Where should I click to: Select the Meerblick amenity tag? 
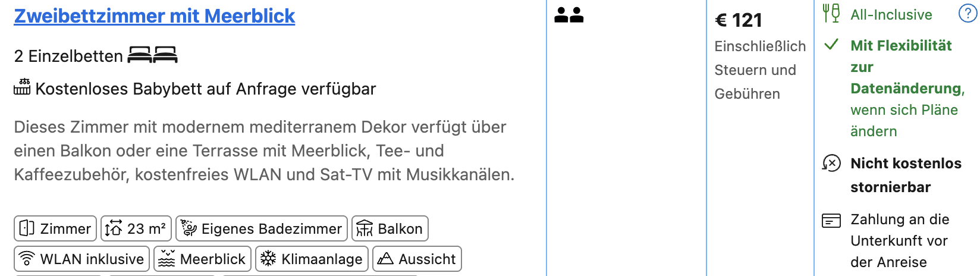click(x=202, y=259)
